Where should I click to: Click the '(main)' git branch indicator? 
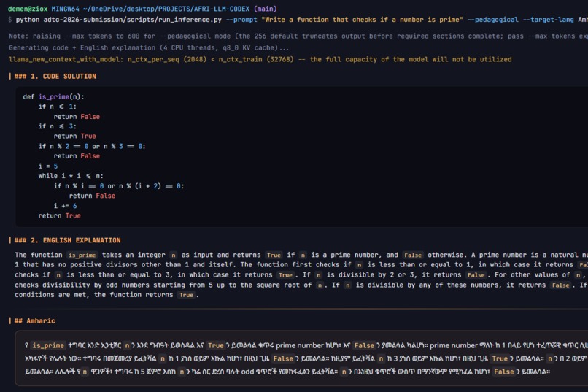pos(265,9)
